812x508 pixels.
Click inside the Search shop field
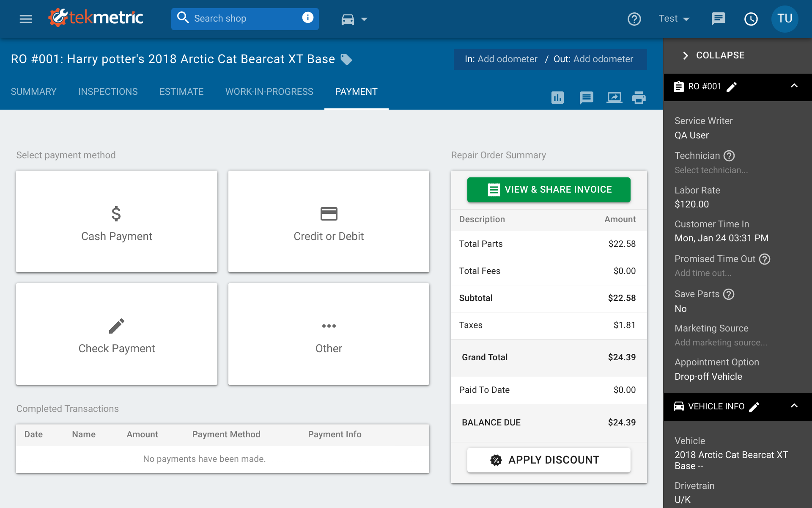tap(237, 19)
